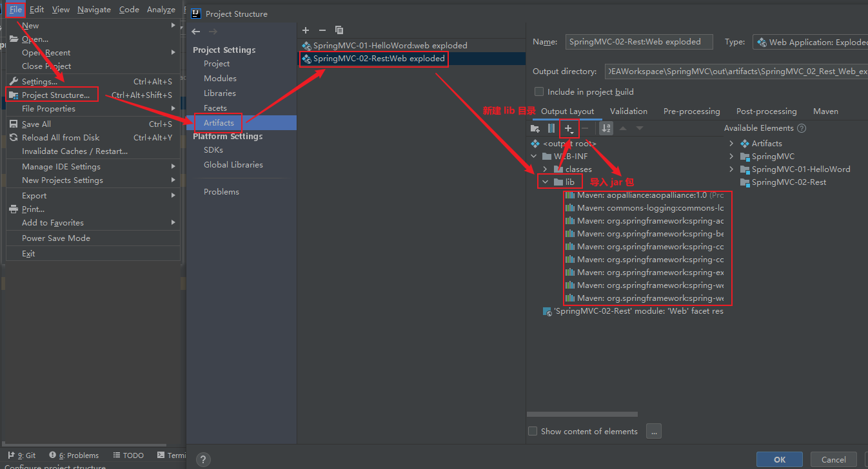Select SpringMVC-02-Rest in Available Elements
This screenshot has height=469, width=868.
coord(784,182)
